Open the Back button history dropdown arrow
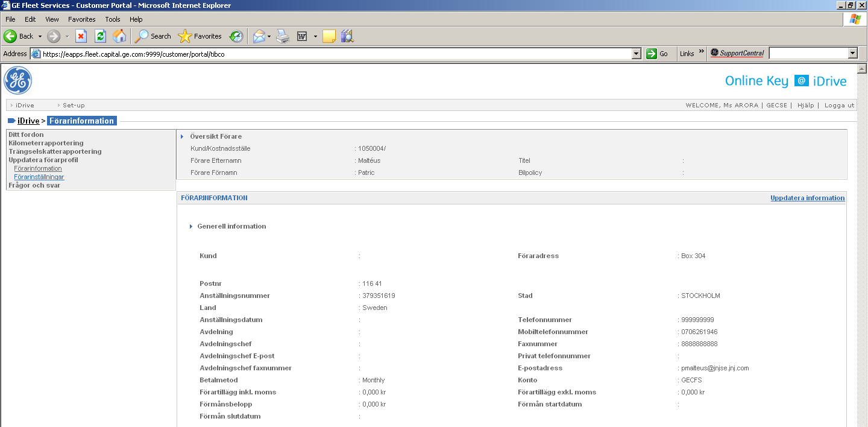The image size is (868, 427). [40, 36]
